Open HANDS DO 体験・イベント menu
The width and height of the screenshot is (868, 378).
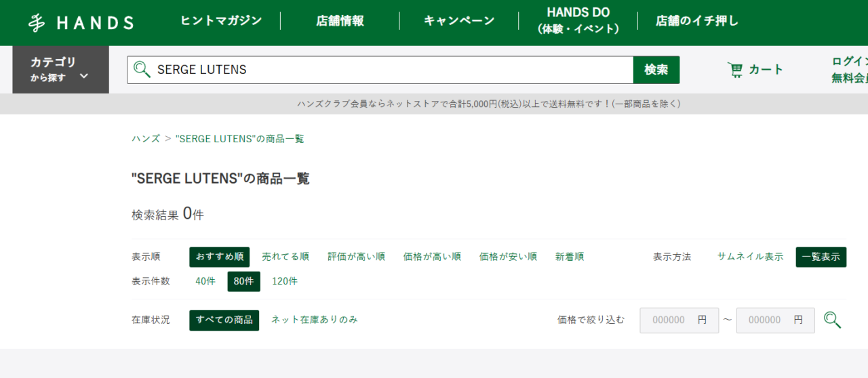578,21
